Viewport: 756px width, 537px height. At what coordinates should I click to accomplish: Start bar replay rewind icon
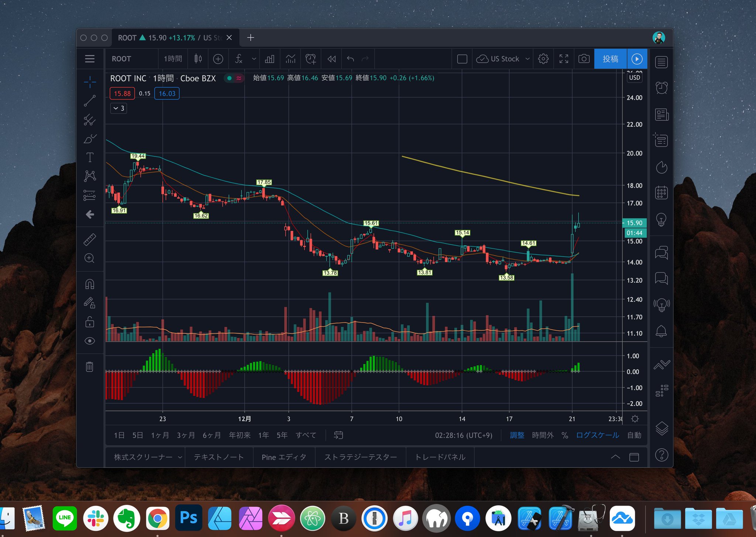pyautogui.click(x=331, y=59)
